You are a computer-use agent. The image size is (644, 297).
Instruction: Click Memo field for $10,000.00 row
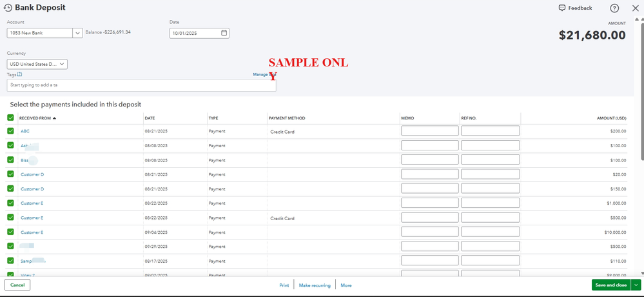(429, 232)
